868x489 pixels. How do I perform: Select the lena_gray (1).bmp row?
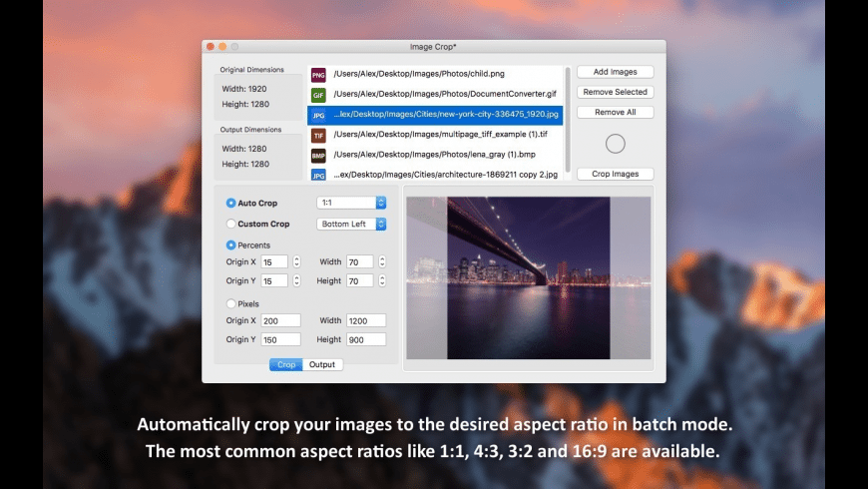(435, 155)
